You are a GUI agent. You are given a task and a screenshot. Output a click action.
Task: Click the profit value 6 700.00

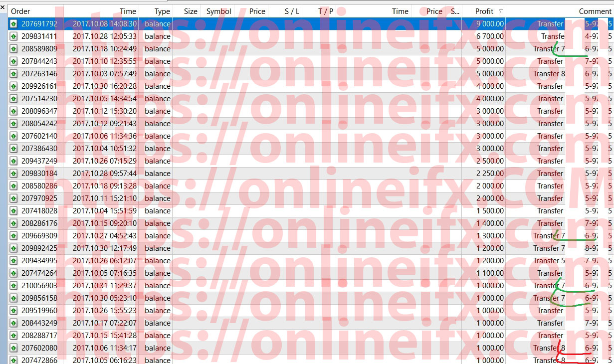click(490, 36)
